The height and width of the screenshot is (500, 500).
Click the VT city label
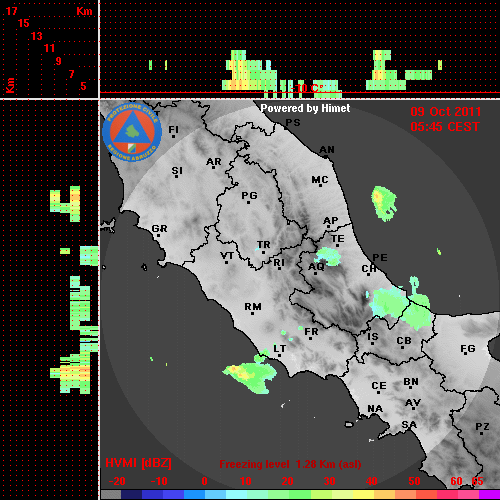pos(227,256)
